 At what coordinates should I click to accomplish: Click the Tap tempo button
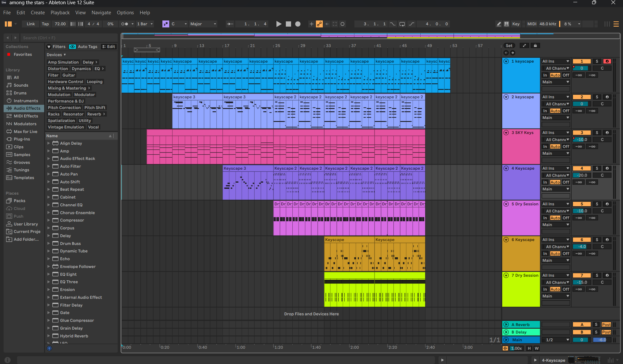pyautogui.click(x=45, y=24)
